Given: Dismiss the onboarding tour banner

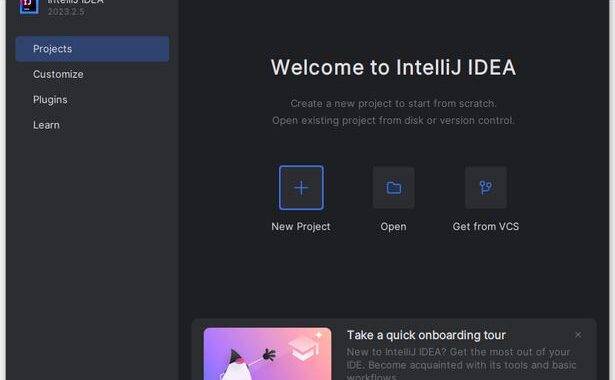Looking at the screenshot, I should (578, 335).
